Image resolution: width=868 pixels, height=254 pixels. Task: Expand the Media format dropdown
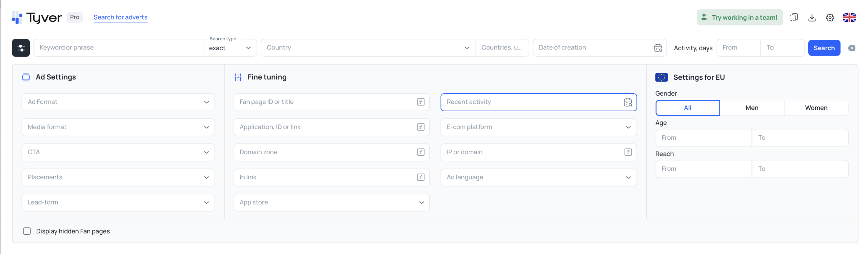click(118, 127)
